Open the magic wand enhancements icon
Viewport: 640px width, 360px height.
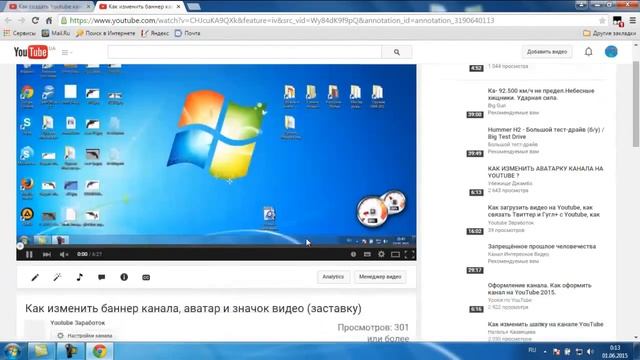pos(57,278)
